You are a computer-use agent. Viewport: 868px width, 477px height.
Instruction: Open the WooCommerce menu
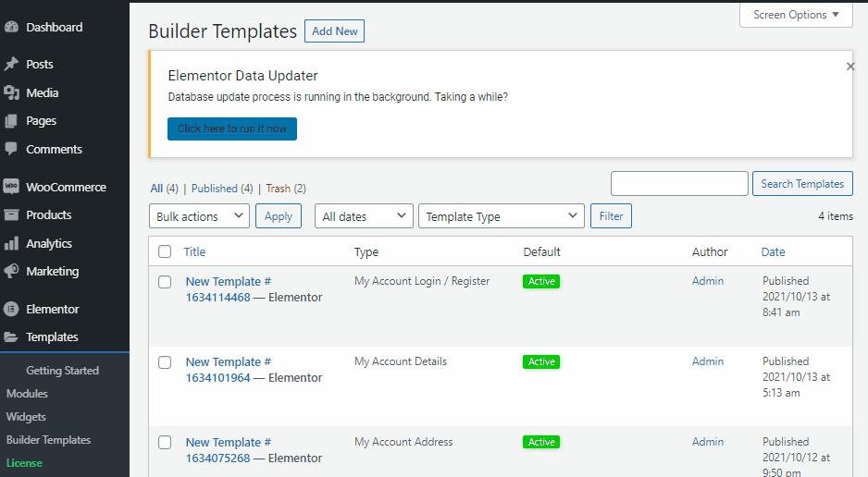pyautogui.click(x=66, y=188)
